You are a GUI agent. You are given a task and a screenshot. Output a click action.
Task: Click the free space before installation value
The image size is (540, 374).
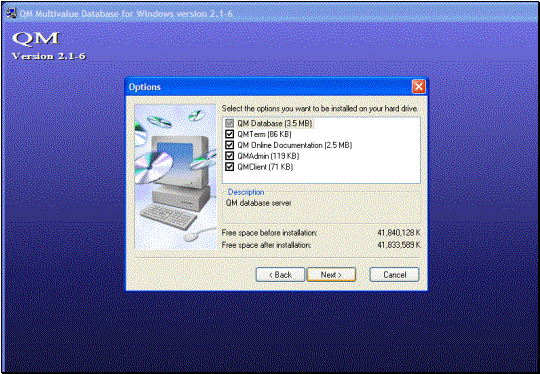click(399, 233)
